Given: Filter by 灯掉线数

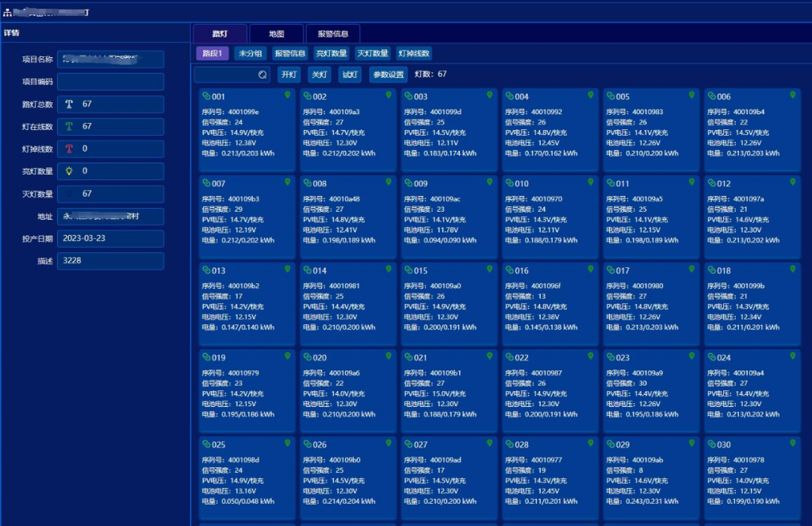Looking at the screenshot, I should (414, 53).
